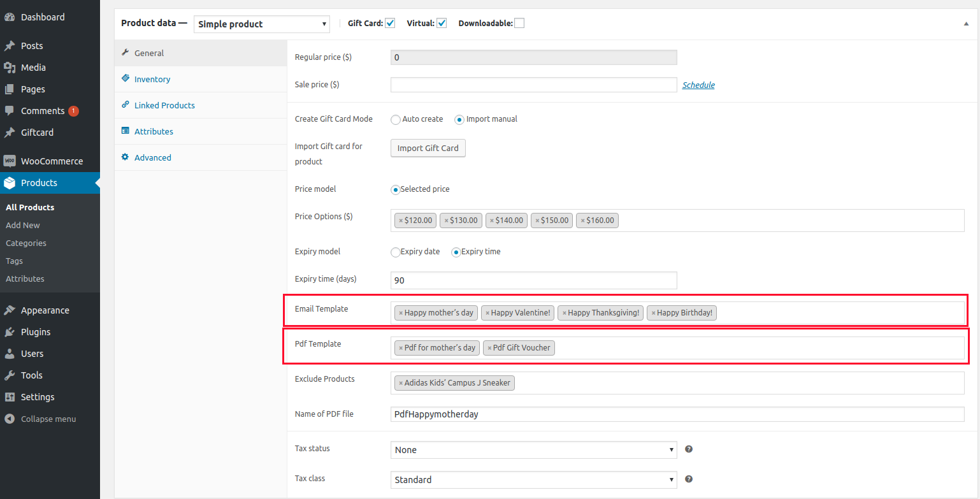Click the Giftcard pushpin icon
Viewport: 980px width, 499px height.
(x=10, y=133)
